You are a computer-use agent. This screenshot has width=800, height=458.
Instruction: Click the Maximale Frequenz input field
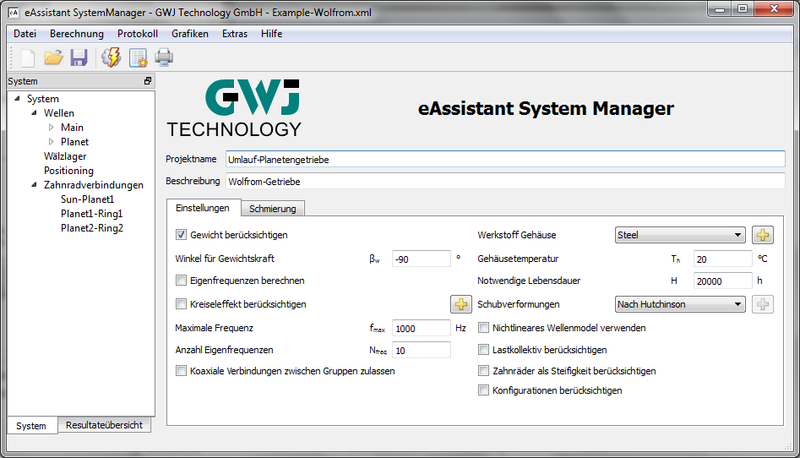pos(421,328)
